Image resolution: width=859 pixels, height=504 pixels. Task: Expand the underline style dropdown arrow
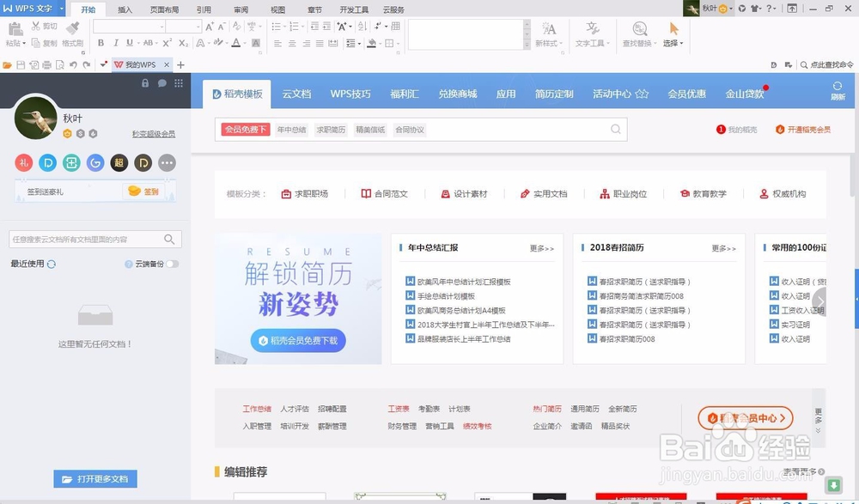(x=138, y=42)
